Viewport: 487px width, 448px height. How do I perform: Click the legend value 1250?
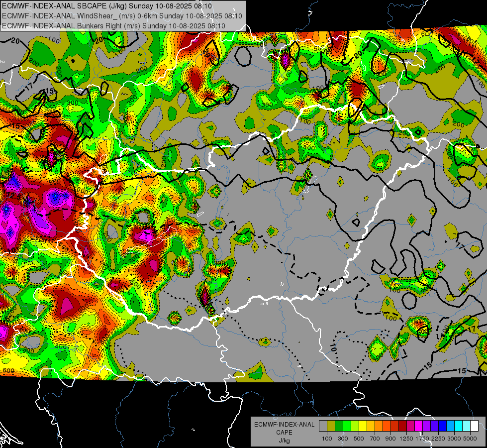point(406,439)
